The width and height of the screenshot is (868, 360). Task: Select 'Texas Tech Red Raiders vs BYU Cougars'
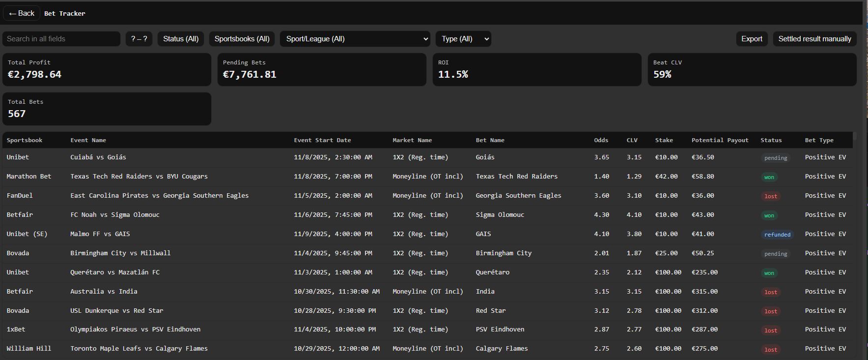coord(139,177)
